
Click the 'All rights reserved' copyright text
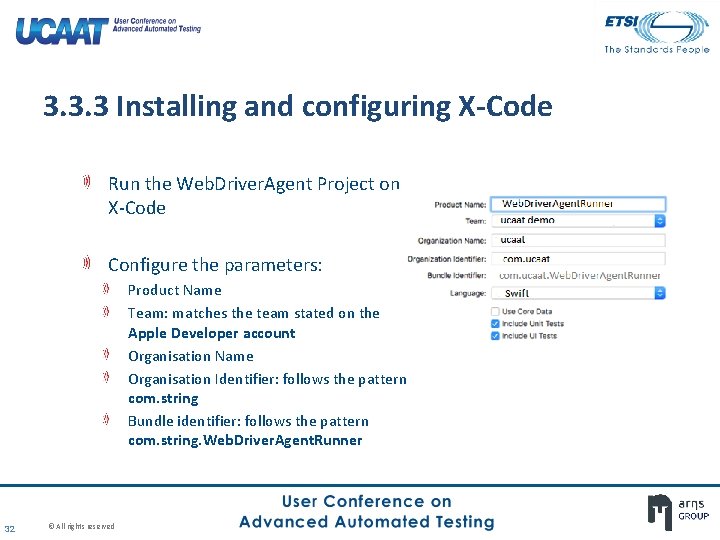point(81,526)
